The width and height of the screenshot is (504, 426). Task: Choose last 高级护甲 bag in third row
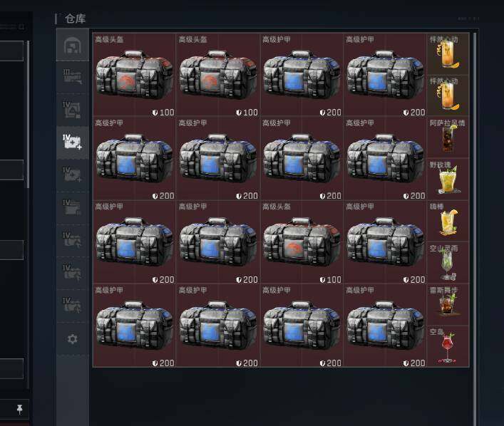[x=385, y=242]
